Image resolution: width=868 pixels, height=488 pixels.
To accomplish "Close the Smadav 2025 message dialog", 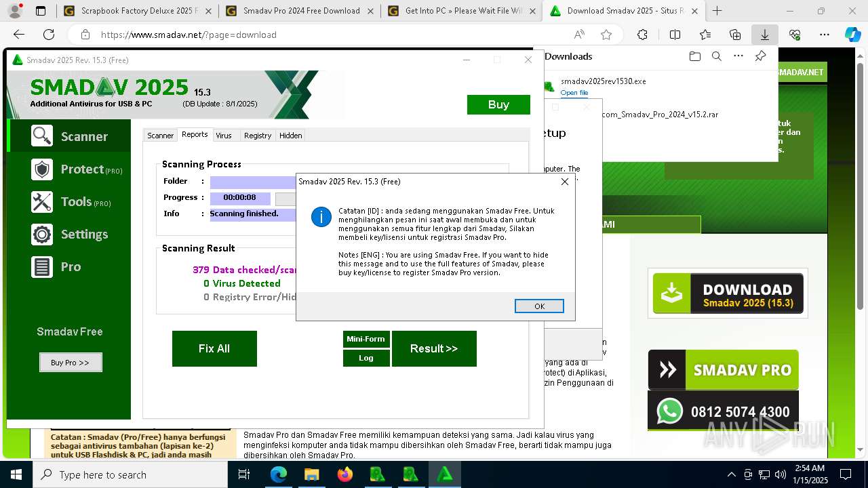I will [x=565, y=182].
